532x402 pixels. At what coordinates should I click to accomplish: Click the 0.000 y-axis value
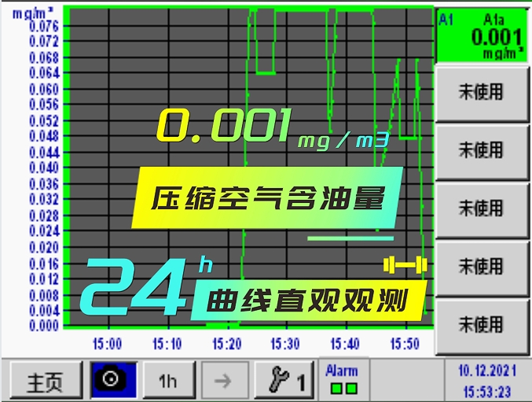(44, 326)
